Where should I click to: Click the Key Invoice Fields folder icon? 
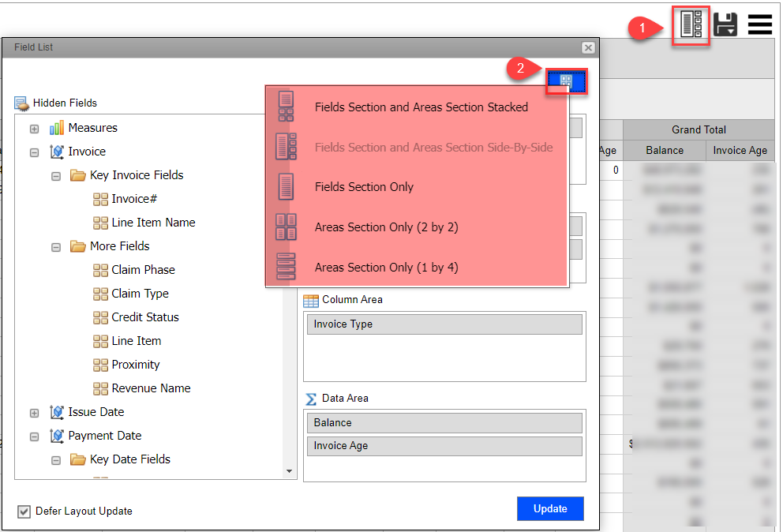click(78, 175)
